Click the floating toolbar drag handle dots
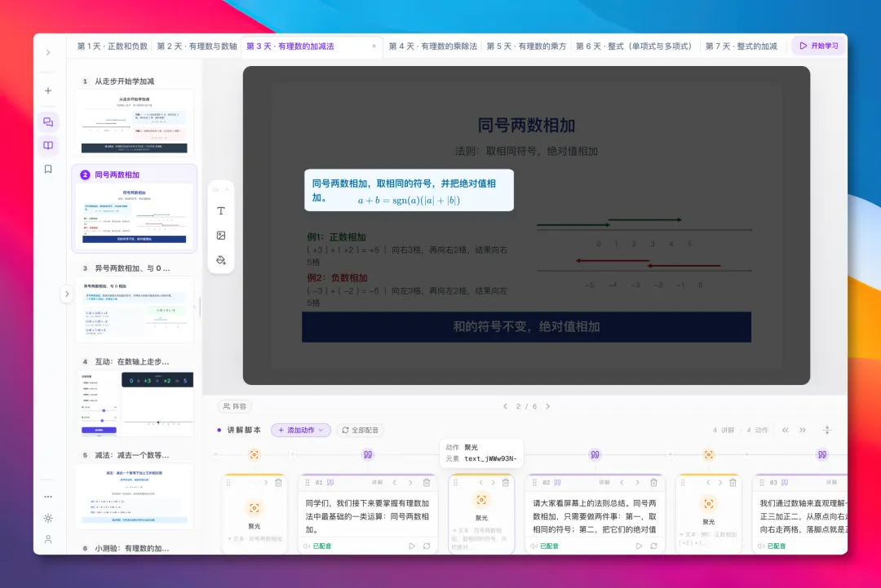 (x=215, y=190)
